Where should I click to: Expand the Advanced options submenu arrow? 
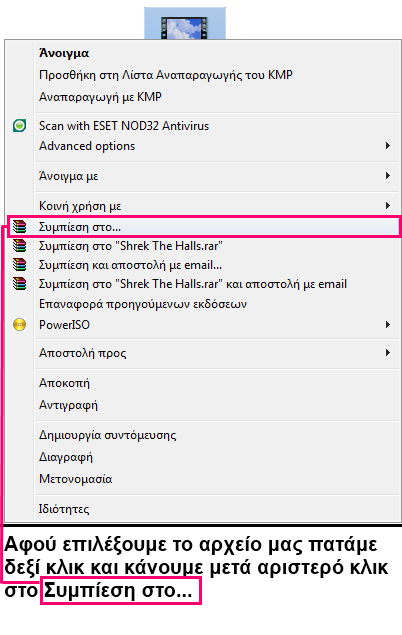pyautogui.click(x=388, y=146)
